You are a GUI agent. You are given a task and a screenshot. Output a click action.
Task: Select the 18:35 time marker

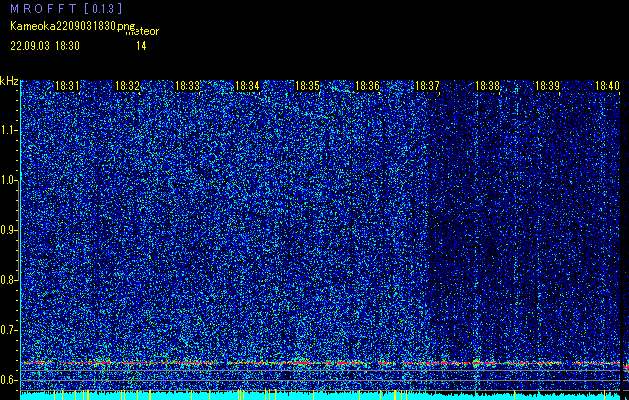(307, 86)
